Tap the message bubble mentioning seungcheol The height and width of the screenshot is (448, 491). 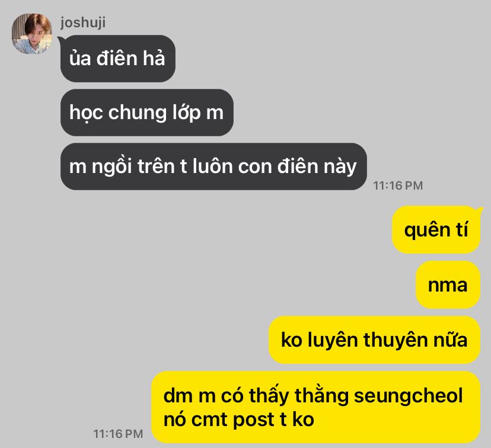tap(315, 407)
